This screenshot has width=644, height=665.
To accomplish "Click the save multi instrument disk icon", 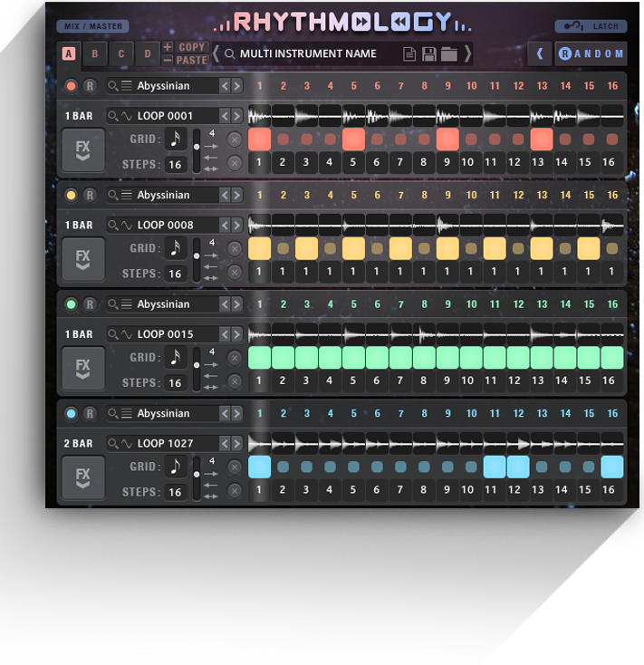I will pos(429,54).
